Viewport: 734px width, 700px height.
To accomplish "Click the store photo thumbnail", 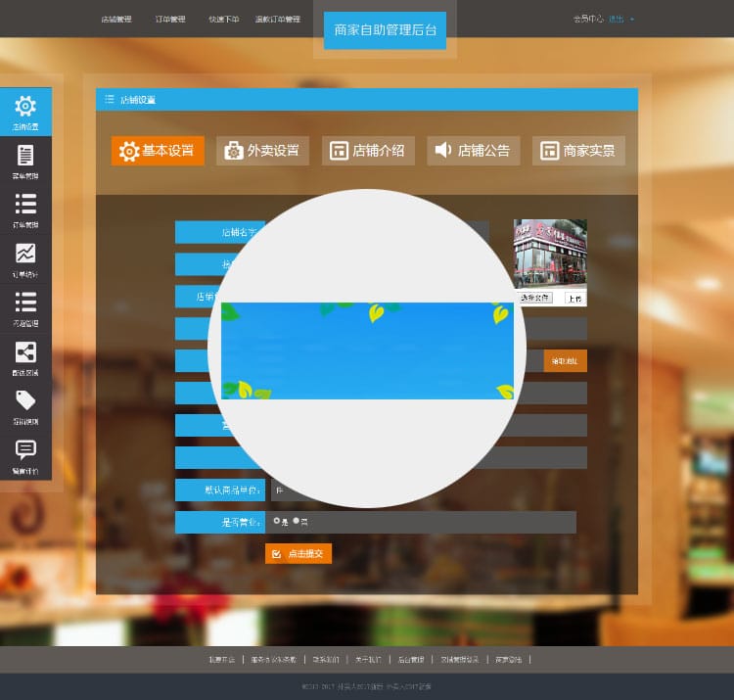I will pos(550,253).
